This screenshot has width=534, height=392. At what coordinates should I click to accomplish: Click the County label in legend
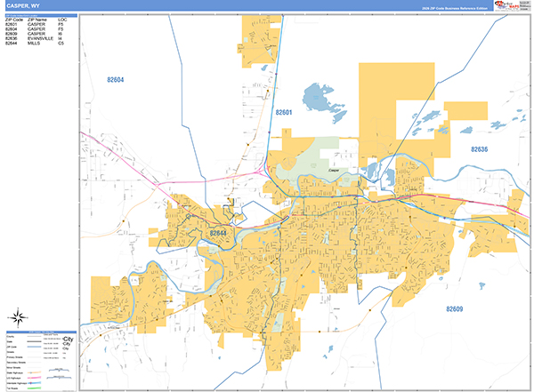(10, 337)
